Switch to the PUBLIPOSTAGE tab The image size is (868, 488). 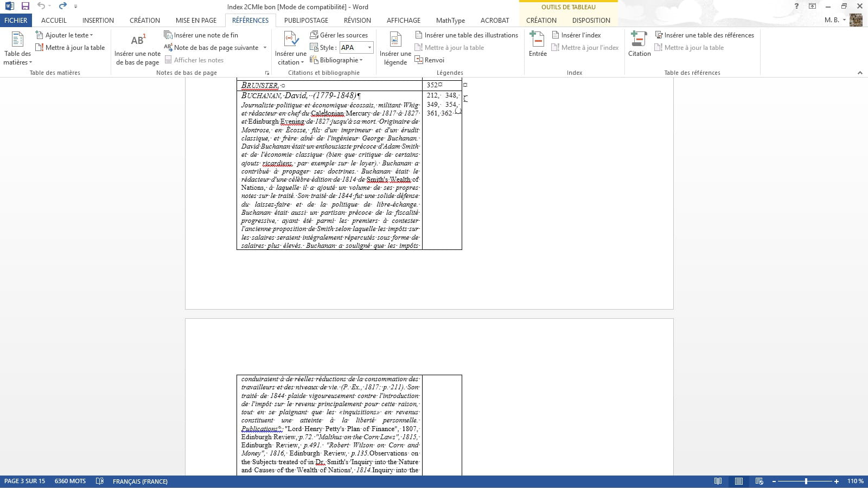click(306, 20)
